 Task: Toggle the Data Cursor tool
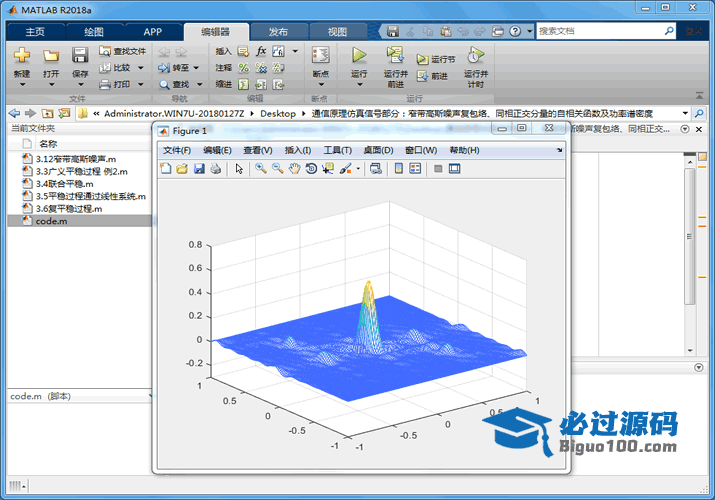[328, 169]
